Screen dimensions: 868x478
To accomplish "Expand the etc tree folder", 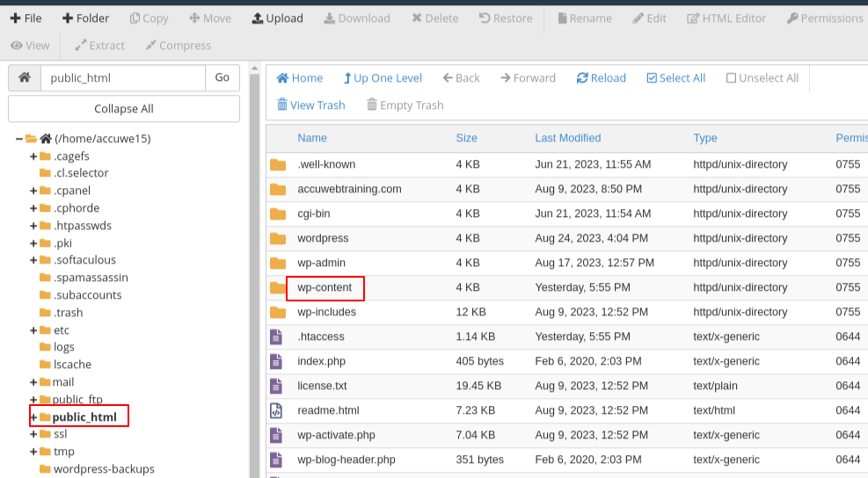I will (x=33, y=330).
